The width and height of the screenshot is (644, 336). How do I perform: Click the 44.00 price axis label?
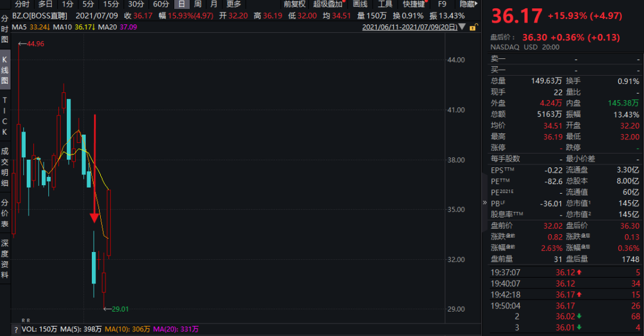tap(456, 60)
